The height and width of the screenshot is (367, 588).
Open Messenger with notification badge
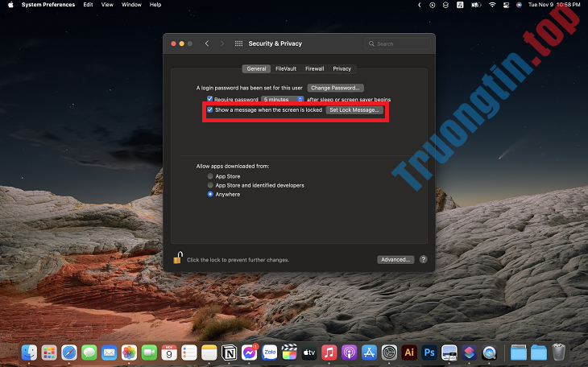click(x=250, y=353)
